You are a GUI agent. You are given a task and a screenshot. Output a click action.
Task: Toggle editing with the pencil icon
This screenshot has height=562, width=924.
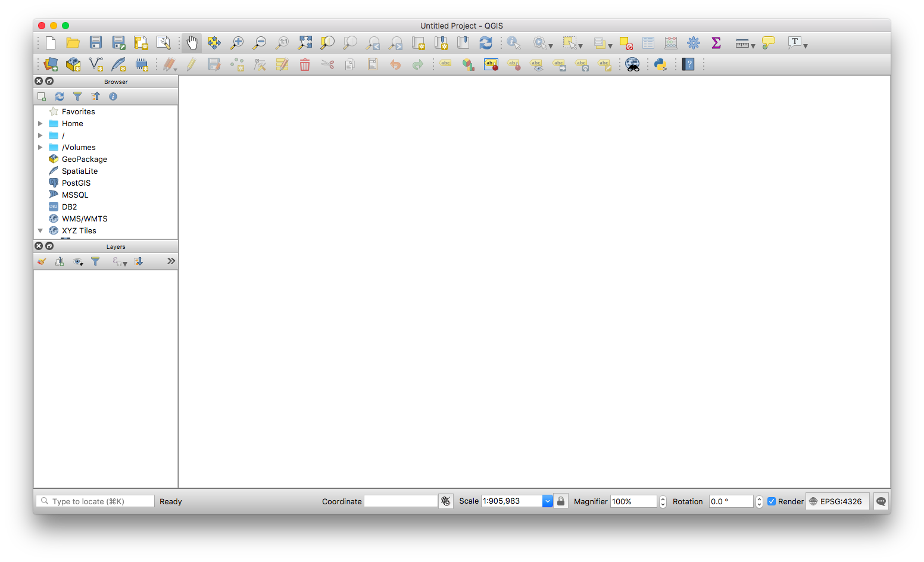(191, 64)
